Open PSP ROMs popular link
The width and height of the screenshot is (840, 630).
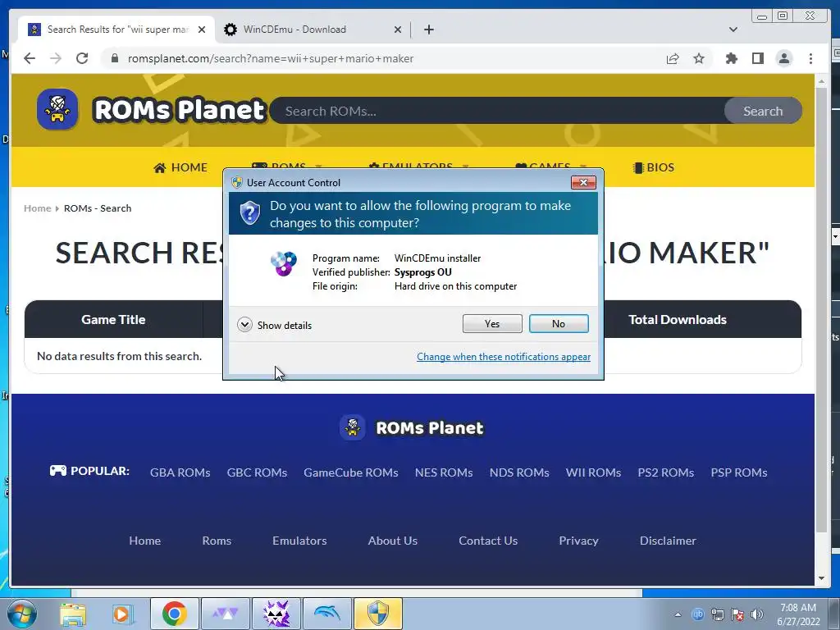tap(739, 472)
